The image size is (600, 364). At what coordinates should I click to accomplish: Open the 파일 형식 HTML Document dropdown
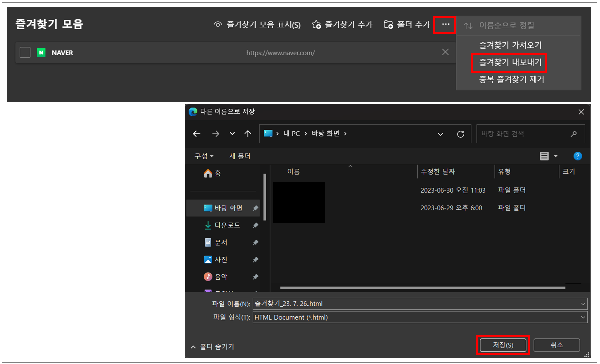pos(420,317)
